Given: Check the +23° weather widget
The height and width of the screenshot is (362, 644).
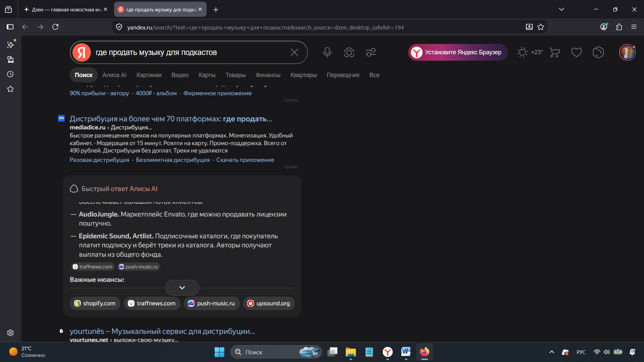Looking at the screenshot, I should (x=530, y=52).
